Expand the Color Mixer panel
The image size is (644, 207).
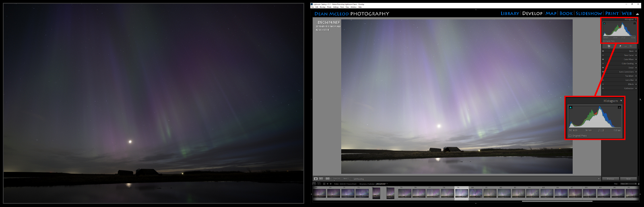636,59
